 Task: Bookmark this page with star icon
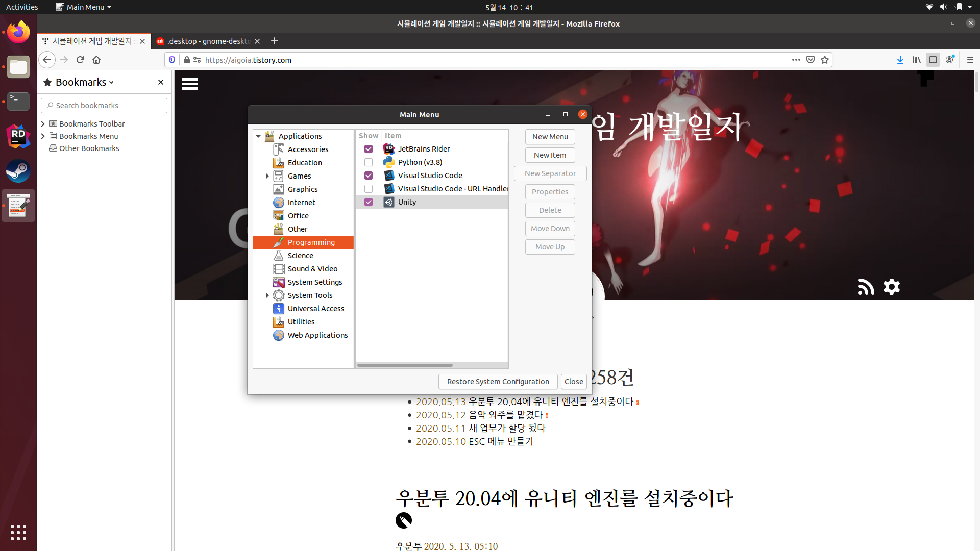click(825, 60)
